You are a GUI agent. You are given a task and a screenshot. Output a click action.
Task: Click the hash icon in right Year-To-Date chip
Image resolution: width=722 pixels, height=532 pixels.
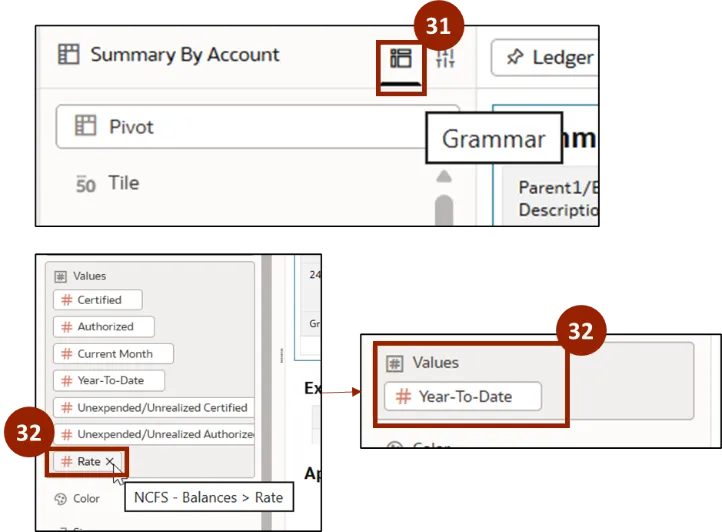point(403,396)
